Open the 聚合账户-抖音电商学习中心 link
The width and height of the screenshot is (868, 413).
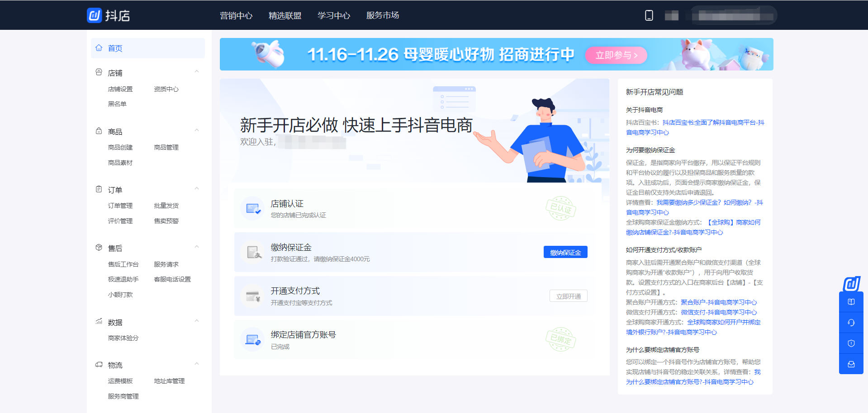pyautogui.click(x=719, y=302)
